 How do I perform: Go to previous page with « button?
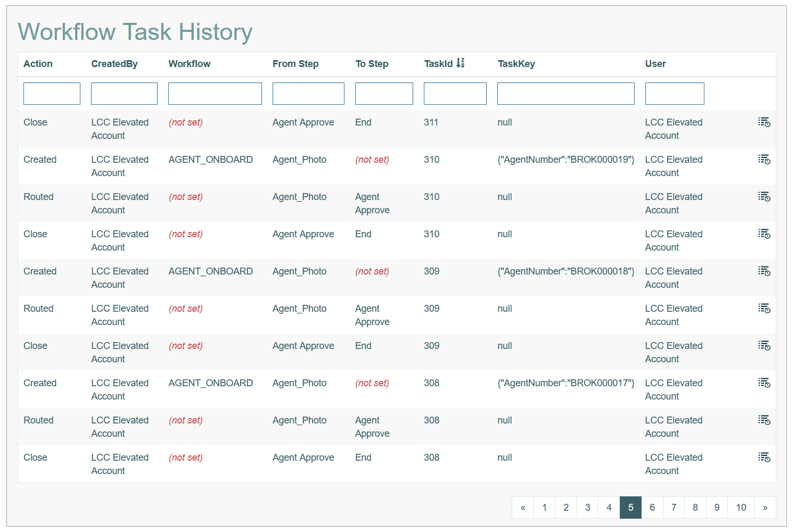pyautogui.click(x=523, y=508)
